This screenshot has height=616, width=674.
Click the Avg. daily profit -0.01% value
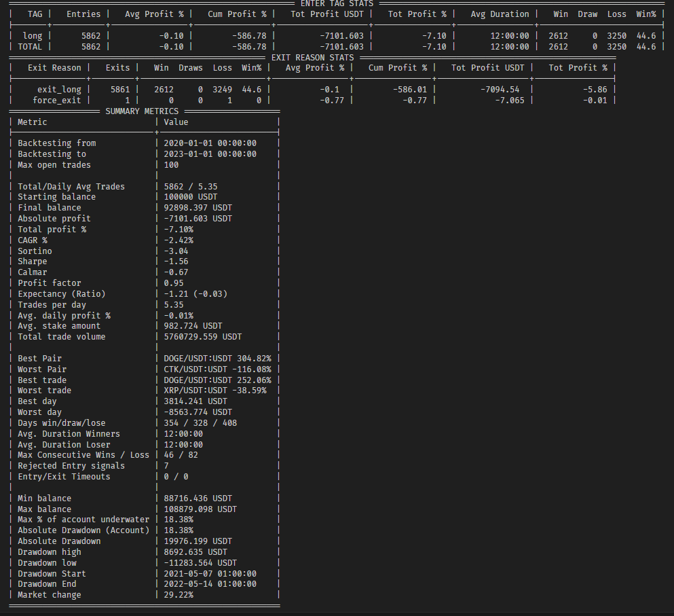click(x=179, y=315)
